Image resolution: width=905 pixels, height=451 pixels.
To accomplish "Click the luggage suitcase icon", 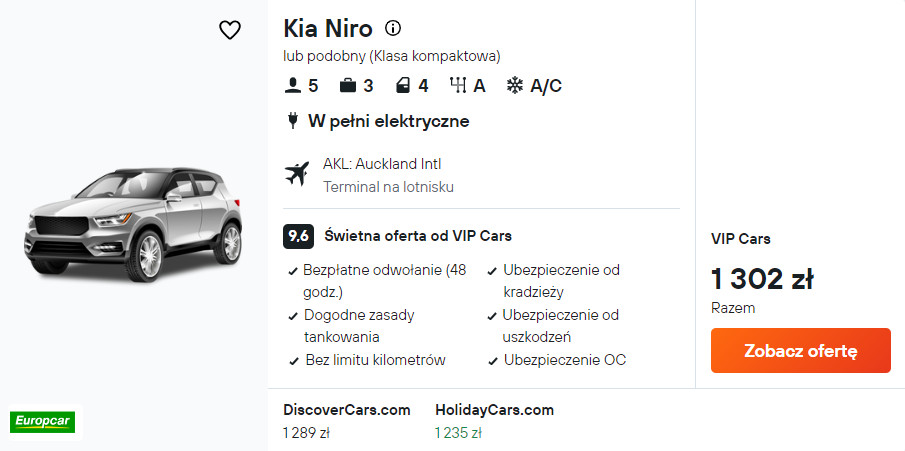I will click(348, 86).
